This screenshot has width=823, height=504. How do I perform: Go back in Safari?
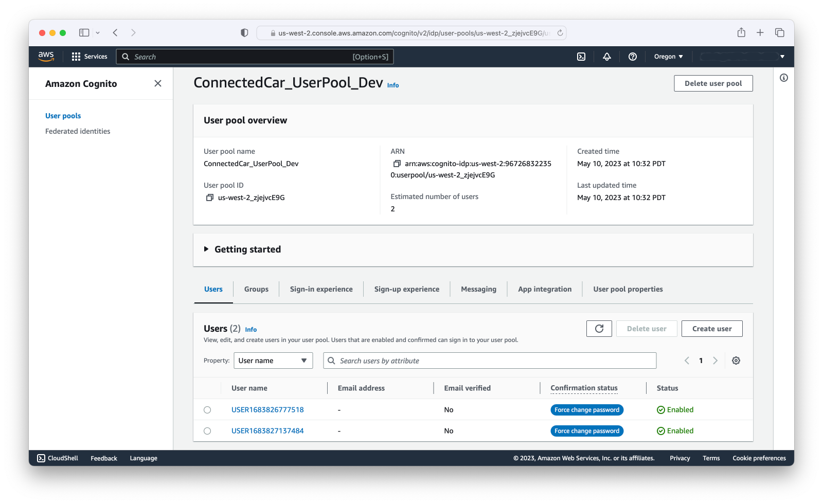point(115,32)
